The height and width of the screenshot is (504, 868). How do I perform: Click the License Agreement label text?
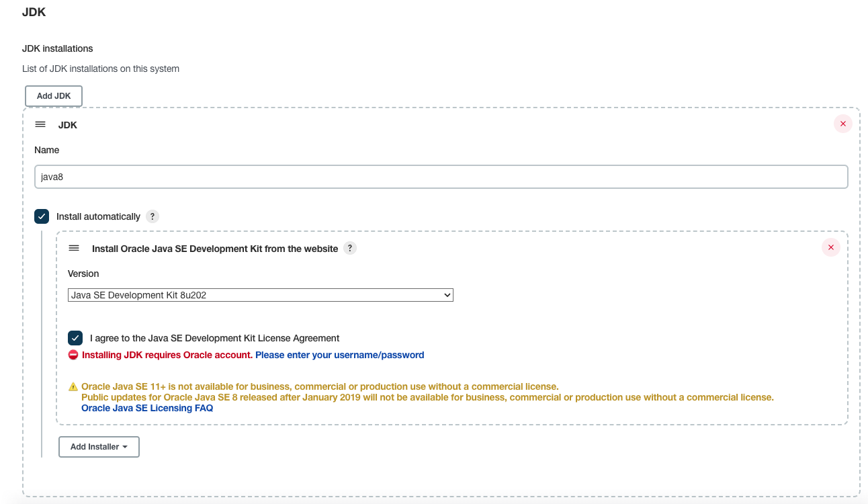pos(215,338)
